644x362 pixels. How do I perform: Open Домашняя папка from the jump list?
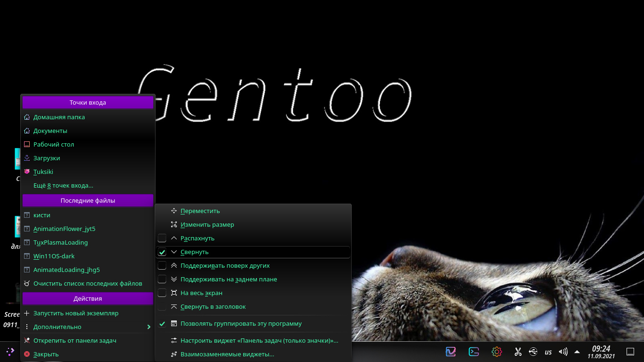coord(88,117)
